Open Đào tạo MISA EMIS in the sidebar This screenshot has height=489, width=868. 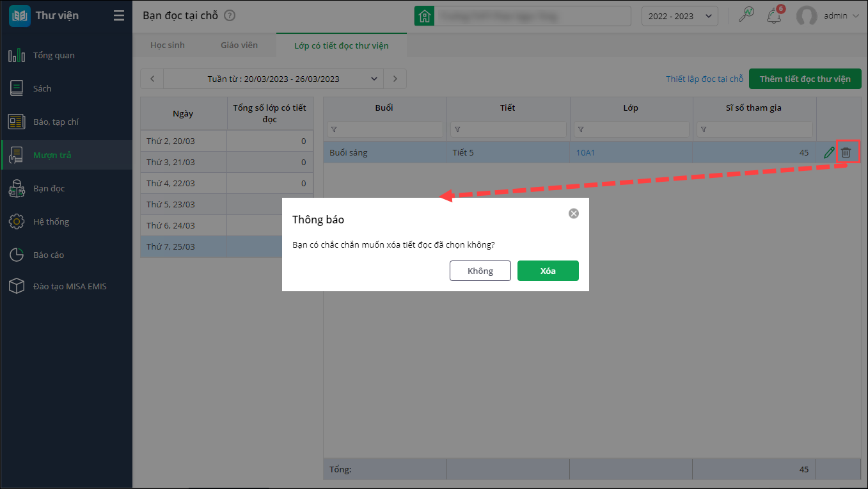click(67, 286)
